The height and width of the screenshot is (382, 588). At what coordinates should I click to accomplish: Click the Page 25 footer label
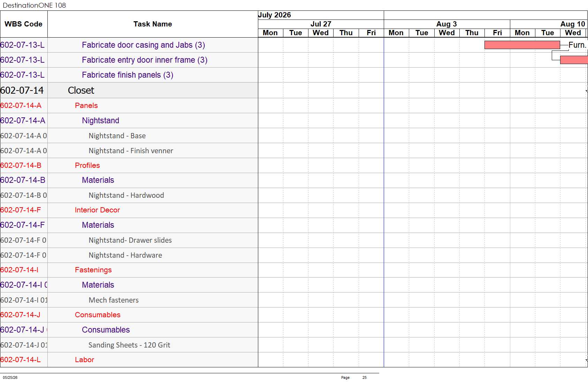[354, 377]
